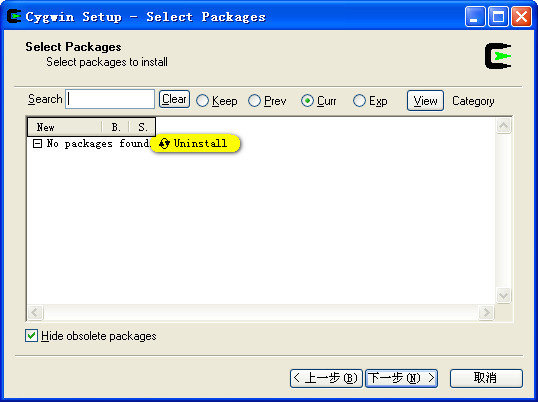Click the vertical scrollbar up arrow
Image resolution: width=538 pixels, height=402 pixels.
(x=503, y=126)
